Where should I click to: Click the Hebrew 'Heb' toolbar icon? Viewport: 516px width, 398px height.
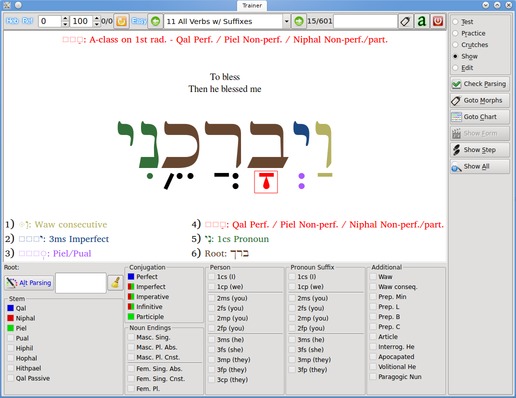point(12,21)
